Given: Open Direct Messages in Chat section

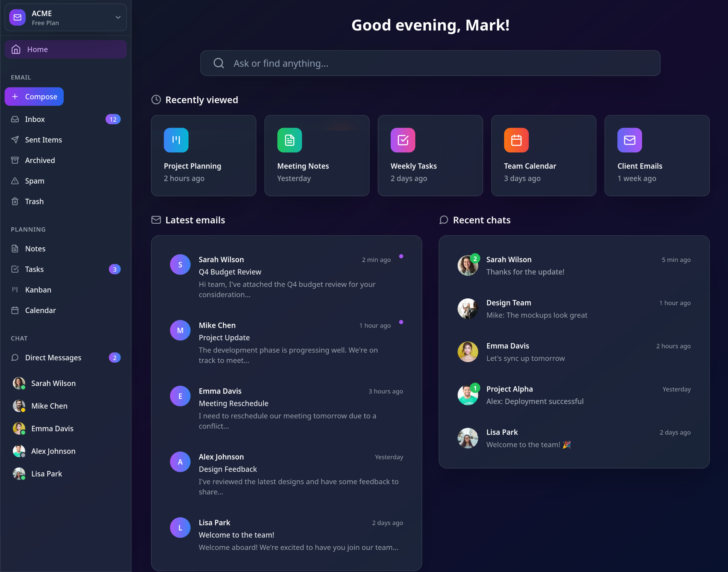Looking at the screenshot, I should click(x=53, y=358).
